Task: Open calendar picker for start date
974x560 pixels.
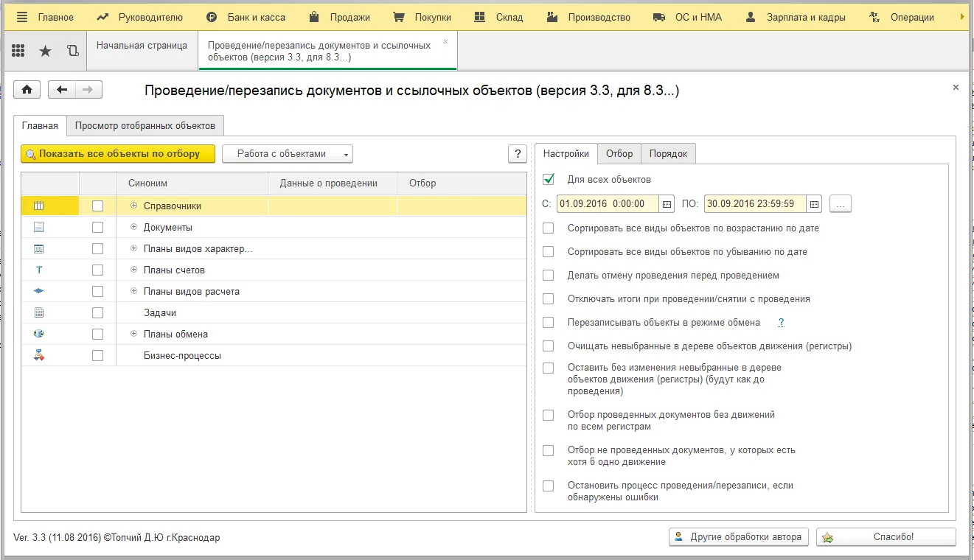Action: pos(667,204)
